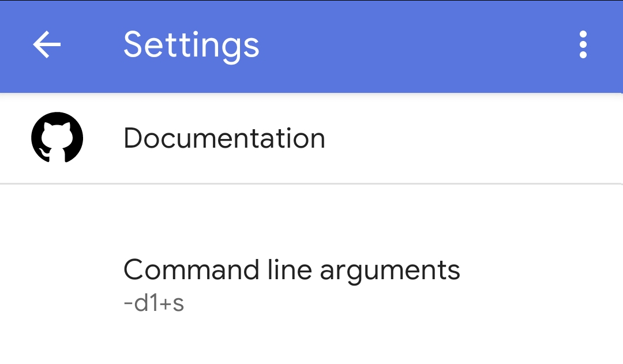This screenshot has width=623, height=364.
Task: Show more options with vertical dots
Action: click(x=583, y=45)
